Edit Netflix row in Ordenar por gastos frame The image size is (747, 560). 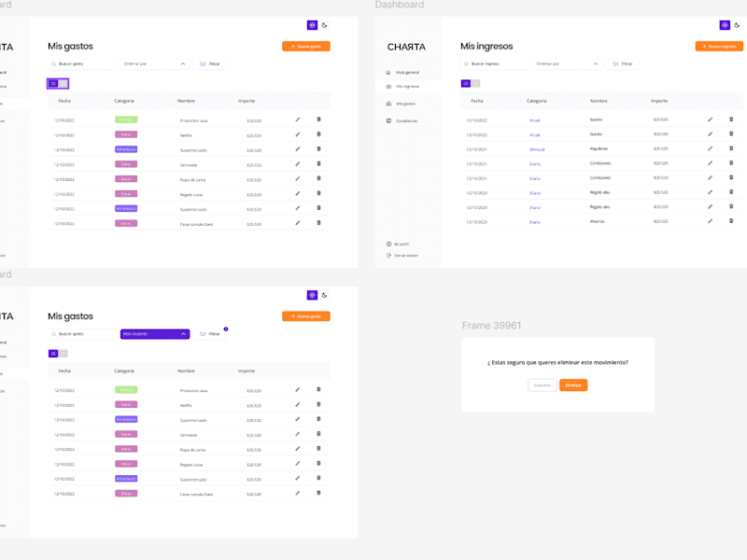coord(298,134)
